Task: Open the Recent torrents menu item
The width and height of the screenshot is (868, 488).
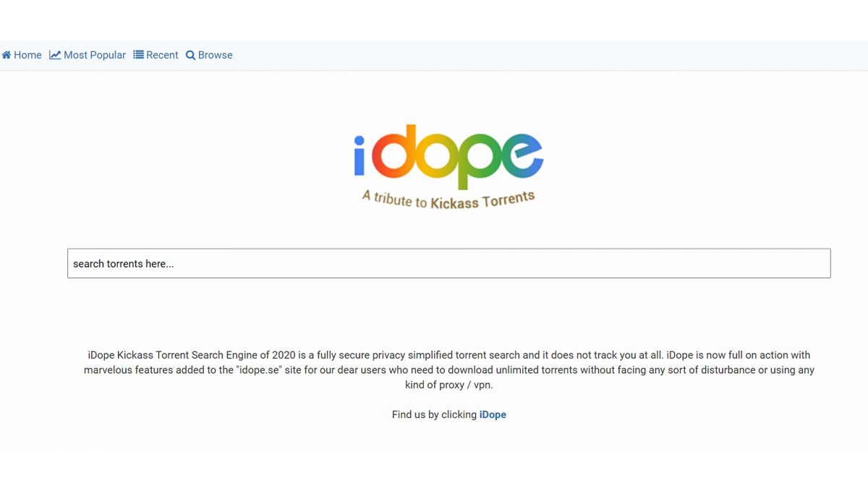Action: click(x=162, y=55)
